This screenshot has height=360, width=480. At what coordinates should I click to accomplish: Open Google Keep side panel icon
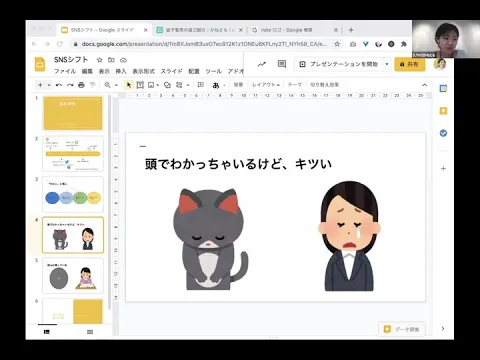443,111
